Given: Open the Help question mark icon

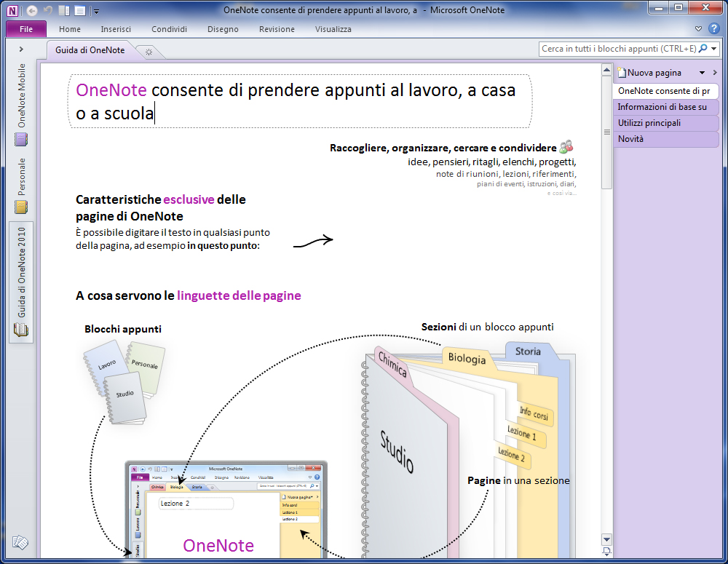Looking at the screenshot, I should (x=714, y=29).
